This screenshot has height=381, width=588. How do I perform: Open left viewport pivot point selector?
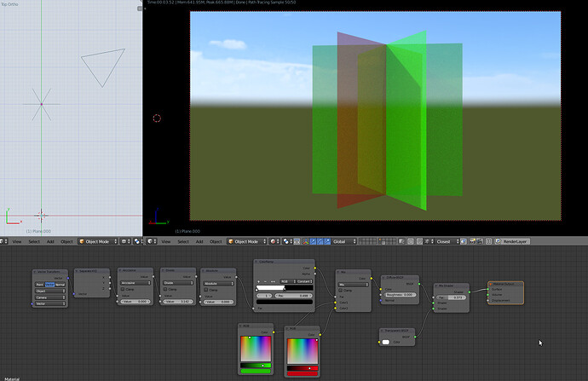tap(137, 241)
